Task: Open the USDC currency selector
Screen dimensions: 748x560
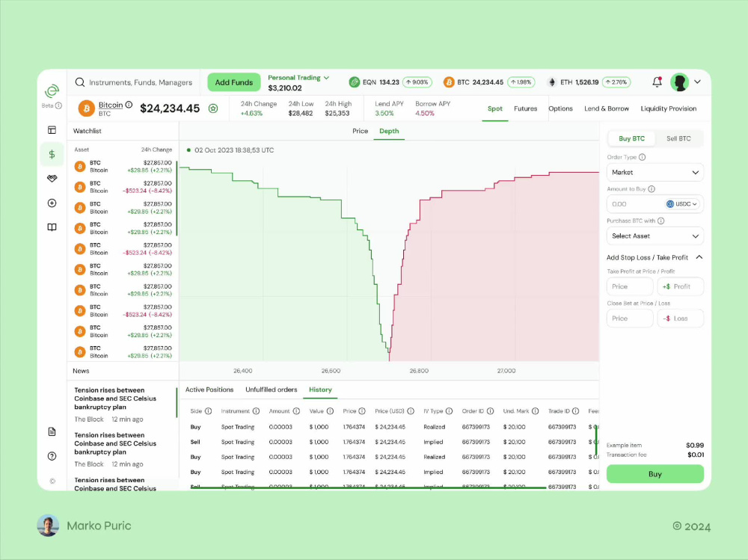Action: pos(682,203)
